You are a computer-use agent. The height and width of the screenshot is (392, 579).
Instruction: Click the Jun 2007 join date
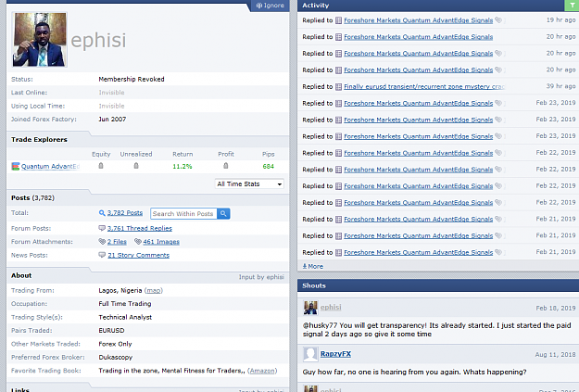click(x=112, y=120)
